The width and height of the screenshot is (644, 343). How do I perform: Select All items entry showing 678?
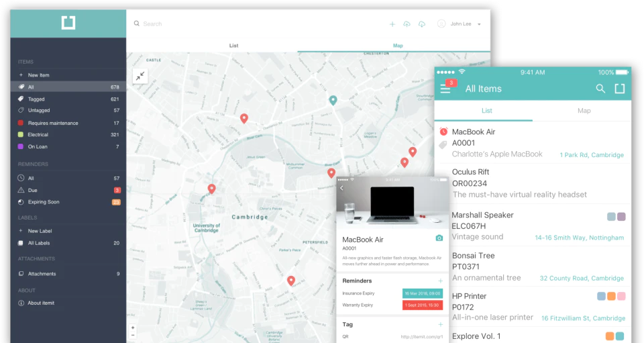pyautogui.click(x=68, y=87)
